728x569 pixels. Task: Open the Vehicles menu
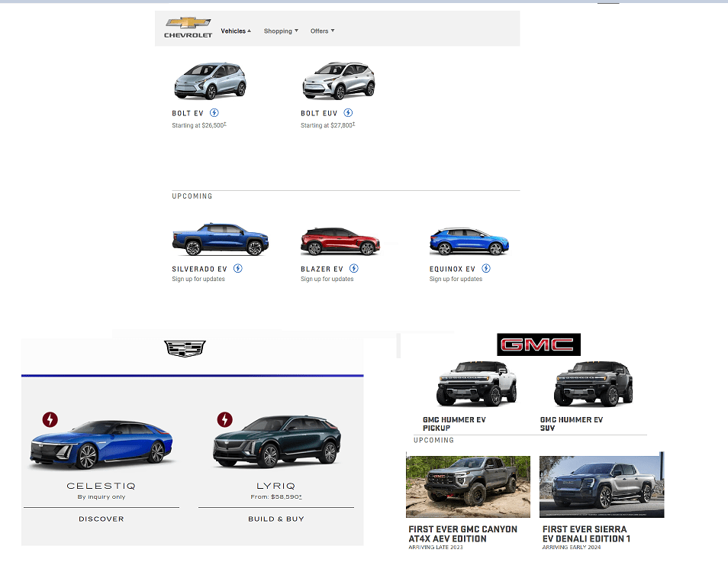point(236,31)
